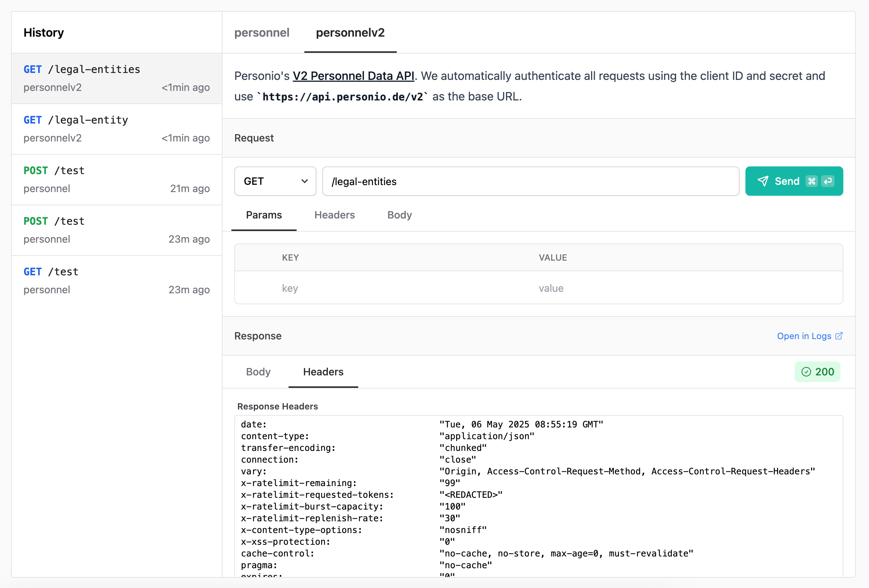Open the GET method dropdown
Screen dimensions: 869x588
[275, 181]
